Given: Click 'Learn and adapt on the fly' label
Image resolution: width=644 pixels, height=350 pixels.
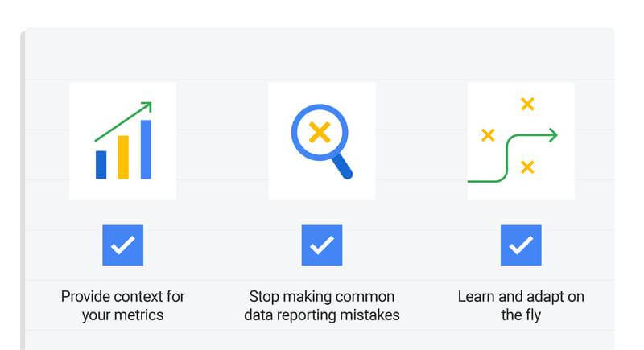Looking at the screenshot, I should pyautogui.click(x=521, y=306).
